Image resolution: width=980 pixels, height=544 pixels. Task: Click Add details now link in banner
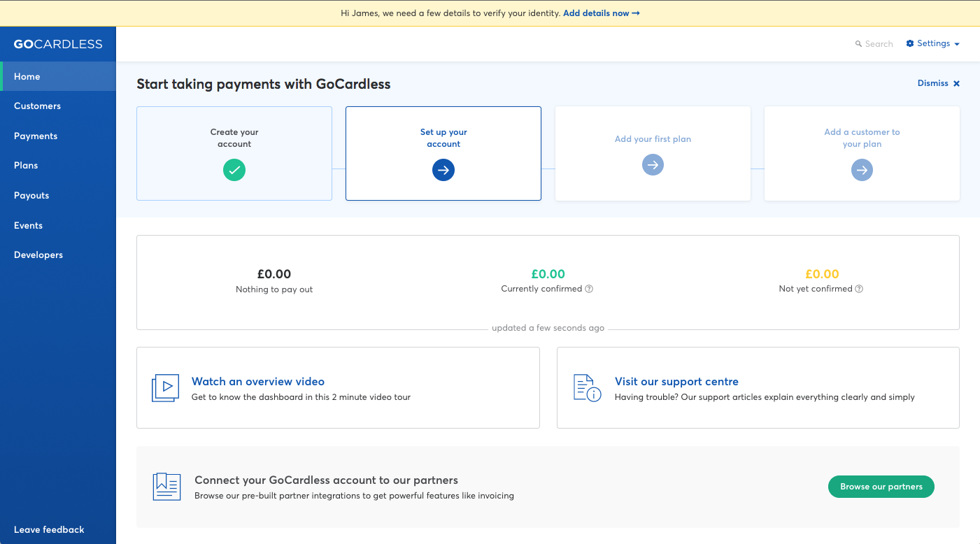click(602, 13)
